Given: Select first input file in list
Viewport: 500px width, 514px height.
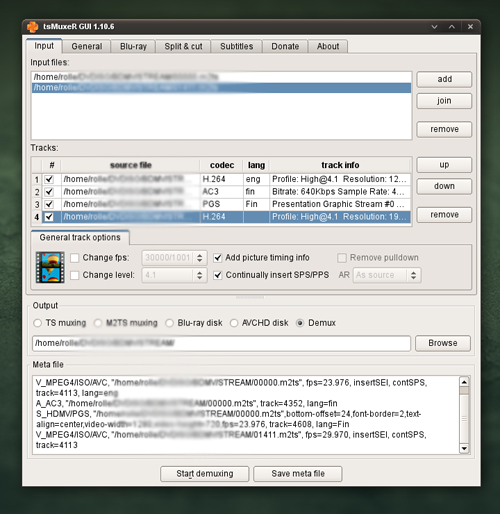Looking at the screenshot, I should click(221, 77).
